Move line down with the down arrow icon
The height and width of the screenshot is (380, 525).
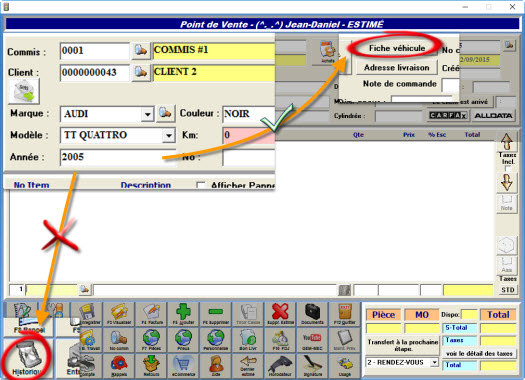[507, 182]
